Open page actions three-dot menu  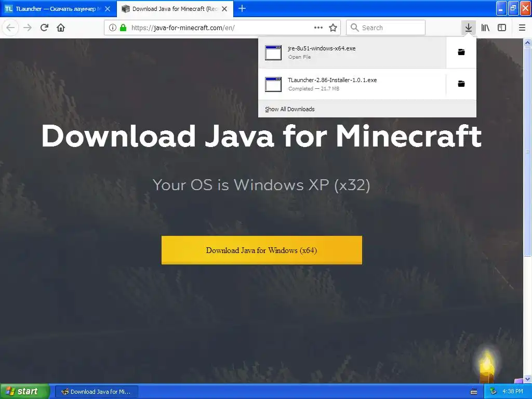click(318, 28)
